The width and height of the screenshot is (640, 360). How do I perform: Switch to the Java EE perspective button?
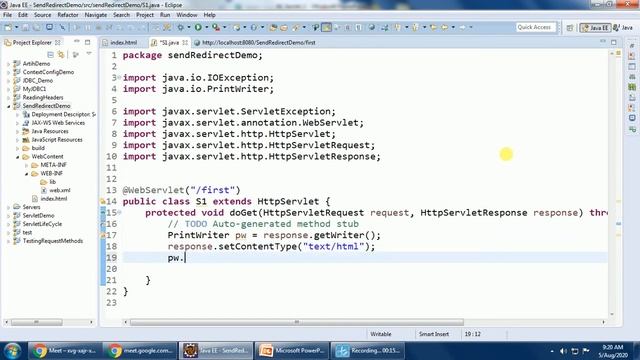coord(595,28)
